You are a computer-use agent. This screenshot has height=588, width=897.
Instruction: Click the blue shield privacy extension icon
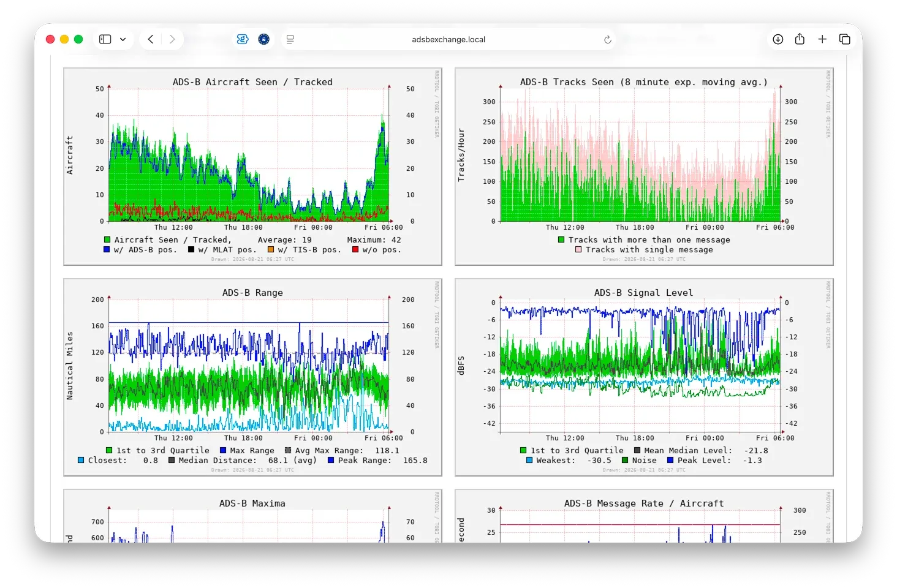coord(264,39)
